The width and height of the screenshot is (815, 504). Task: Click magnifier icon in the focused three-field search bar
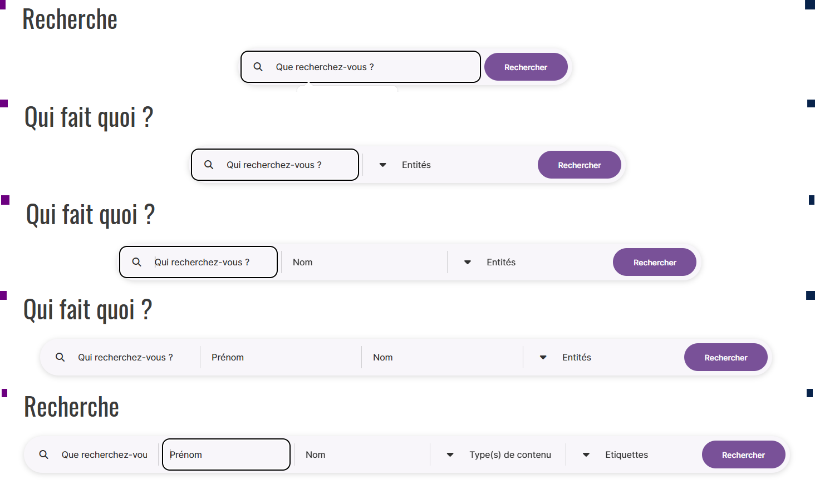click(136, 262)
